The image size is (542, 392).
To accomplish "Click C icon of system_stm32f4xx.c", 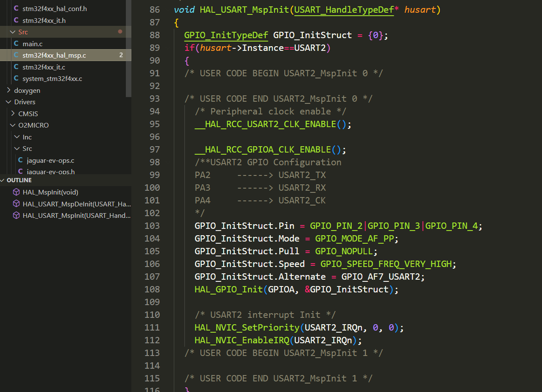I will coord(16,78).
